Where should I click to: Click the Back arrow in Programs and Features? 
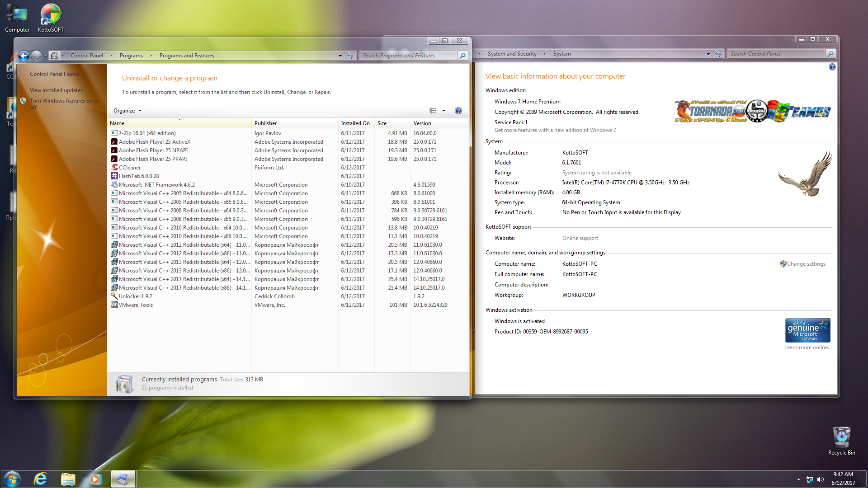tap(24, 56)
